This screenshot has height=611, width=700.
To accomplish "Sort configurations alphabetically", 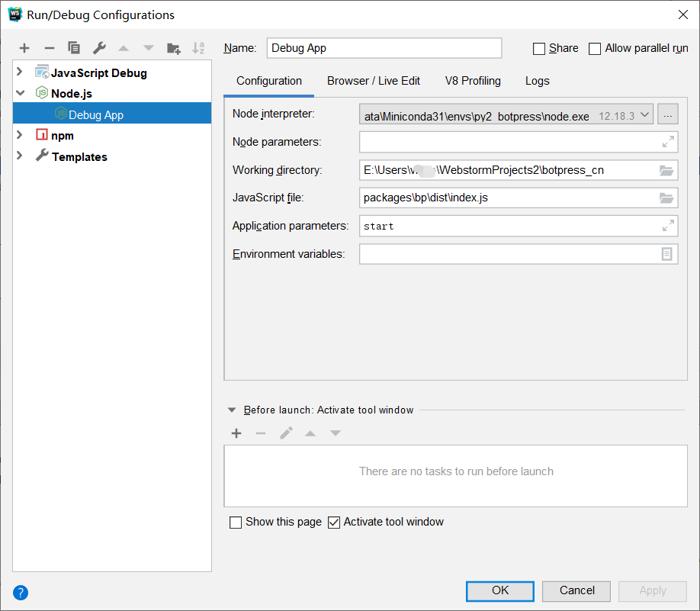I will (x=198, y=48).
